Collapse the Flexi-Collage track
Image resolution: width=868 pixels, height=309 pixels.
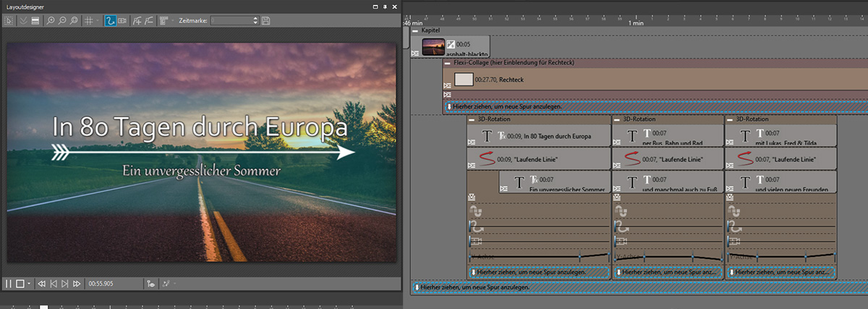[447, 63]
